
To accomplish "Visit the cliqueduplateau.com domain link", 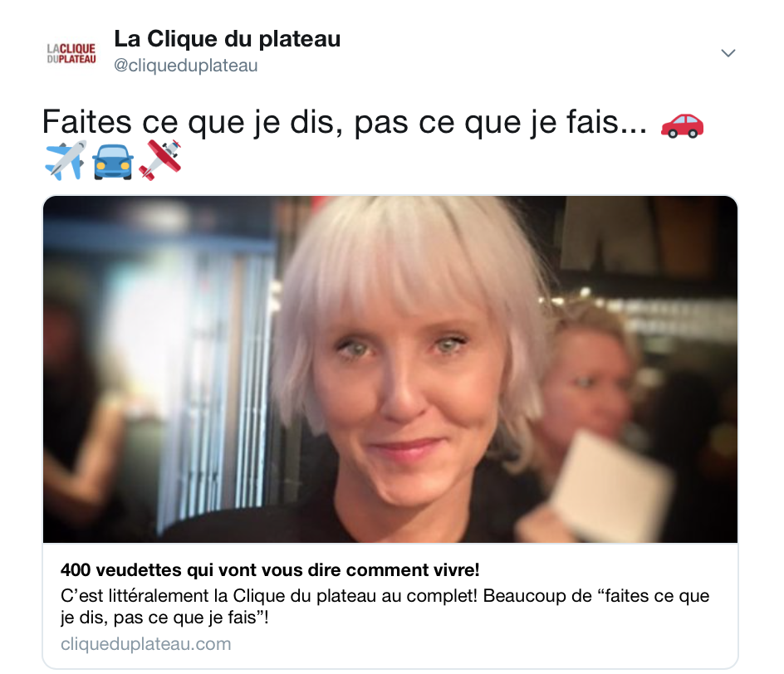I will coord(145,643).
